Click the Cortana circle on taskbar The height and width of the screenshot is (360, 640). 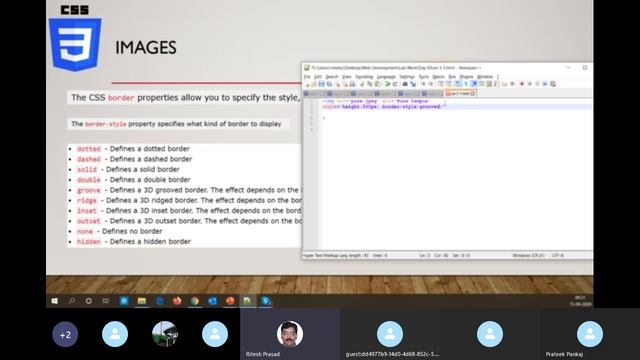(89, 301)
